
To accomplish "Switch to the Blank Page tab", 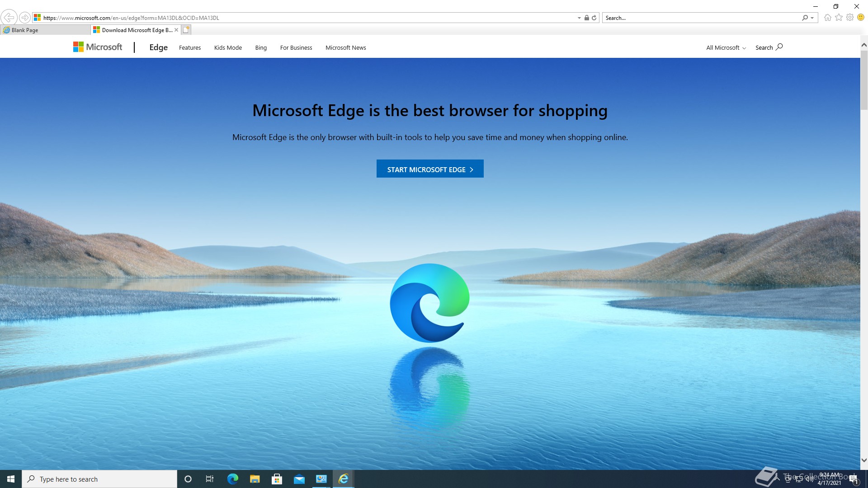I will point(45,30).
